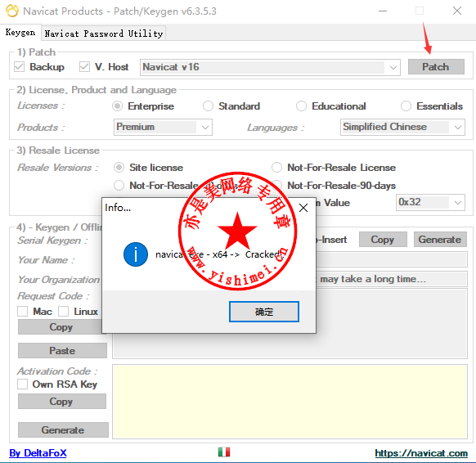This screenshot has height=463, width=476.
Task: Click Copy button under Activation Code
Action: pyautogui.click(x=62, y=402)
